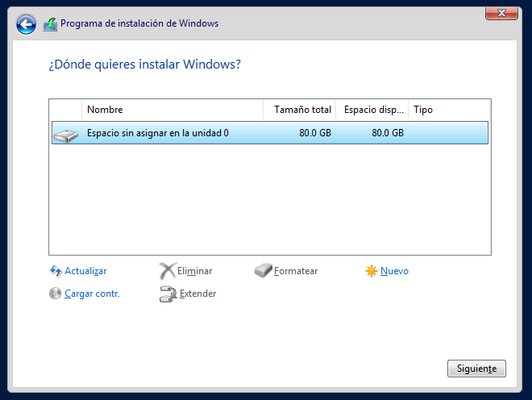This screenshot has width=532, height=400.
Task: Click the Cargar contr. disc icon
Action: [55, 294]
